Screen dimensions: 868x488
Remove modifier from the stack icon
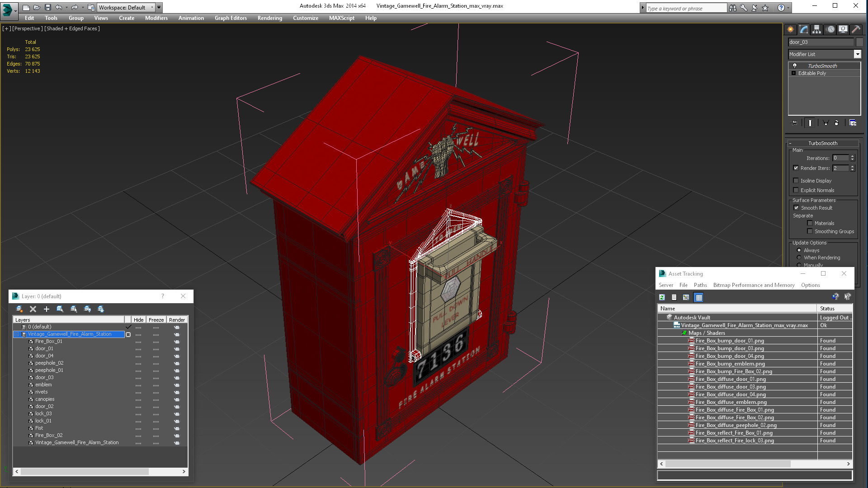coord(837,123)
